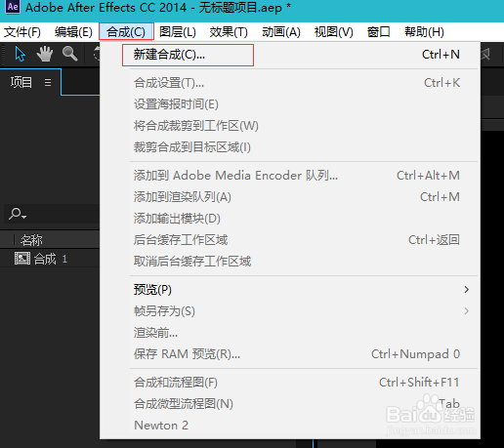This screenshot has height=448, width=504.
Task: Choose 将合成裁剪到工作区(W) entry
Action: 290,126
